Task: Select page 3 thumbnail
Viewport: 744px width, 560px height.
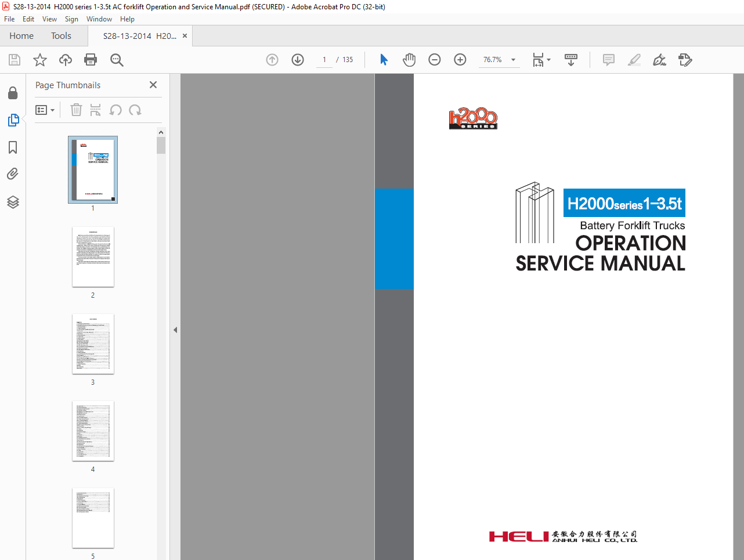Action: pos(93,344)
